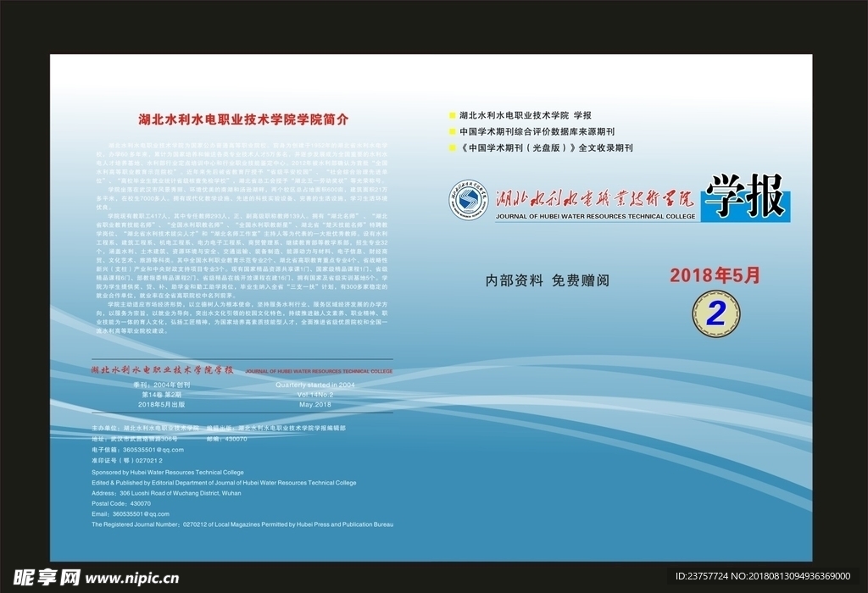
Task: Click the '编辑出版' editorial department text
Action: [276, 428]
